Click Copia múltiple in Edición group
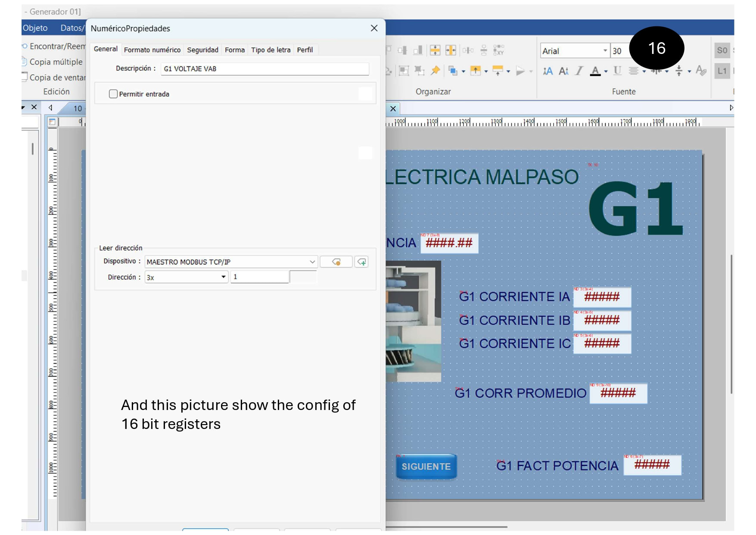The image size is (756, 535). (56, 62)
